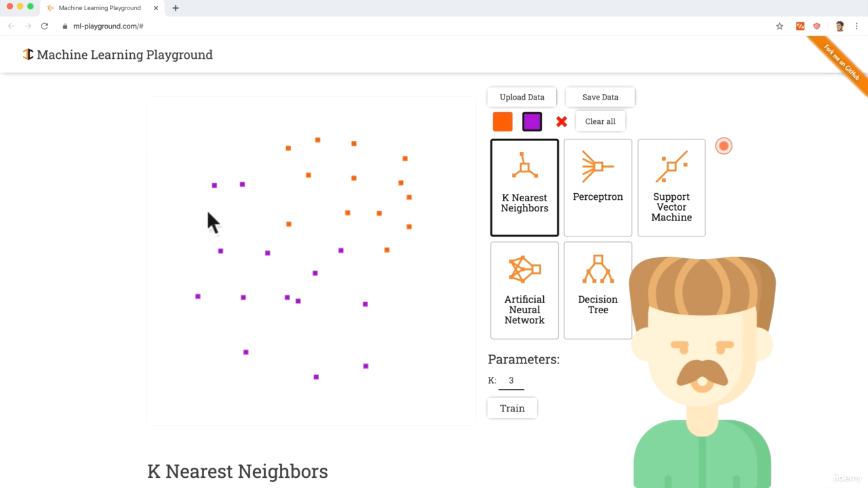Select the Decision Tree algorithm card
Viewport: 868px width, 488px height.
click(x=597, y=290)
